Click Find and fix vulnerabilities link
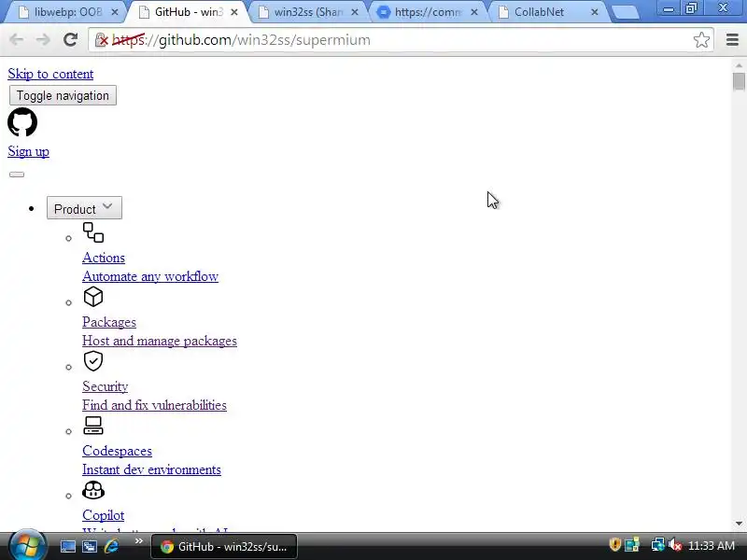Screen dimensions: 747x560 tap(154, 405)
